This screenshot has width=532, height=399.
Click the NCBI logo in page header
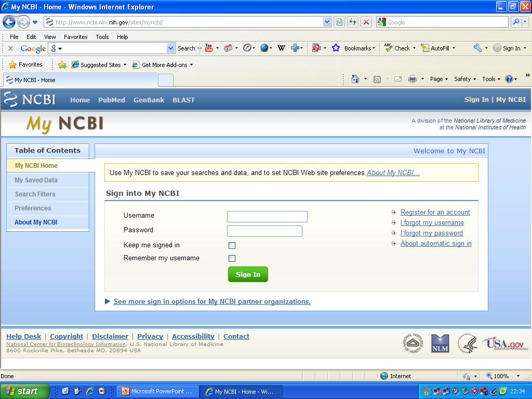(x=30, y=99)
